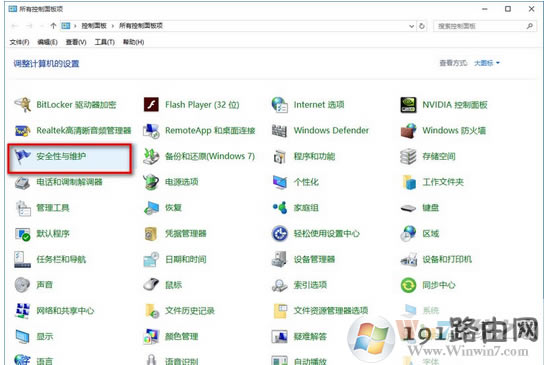Open the 设备管理器 icon
The image size is (545, 365).
coord(279,259)
